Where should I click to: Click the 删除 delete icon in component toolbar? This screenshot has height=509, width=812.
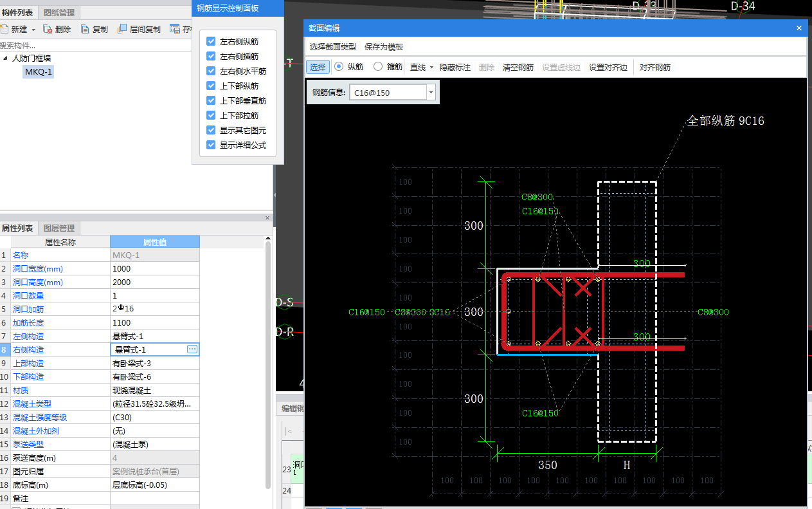tap(47, 29)
